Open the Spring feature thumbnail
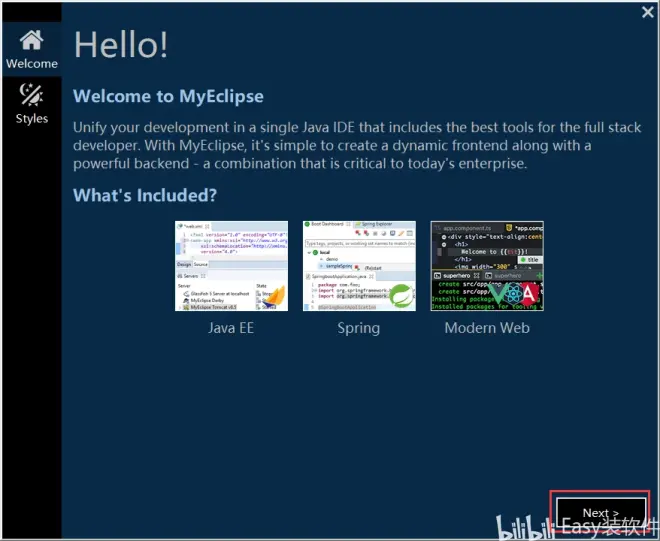Image resolution: width=660 pixels, height=541 pixels. click(359, 266)
